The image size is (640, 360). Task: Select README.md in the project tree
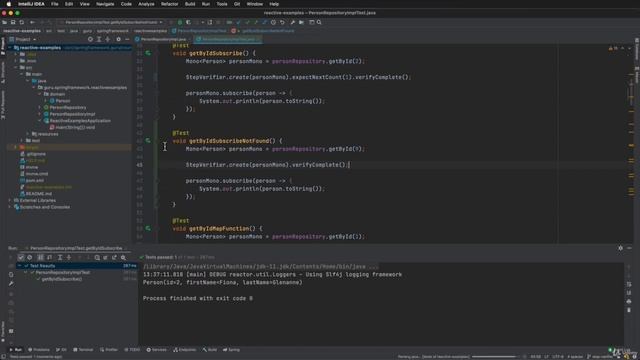tap(39, 193)
